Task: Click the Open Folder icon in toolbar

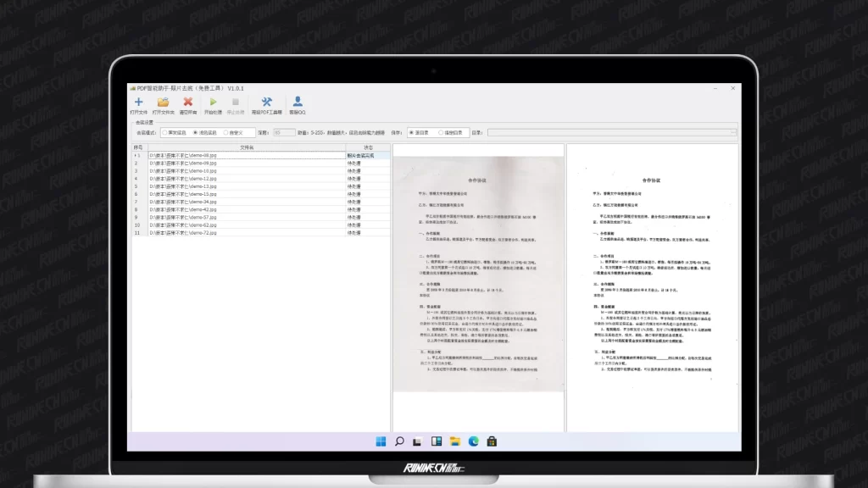Action: [163, 103]
